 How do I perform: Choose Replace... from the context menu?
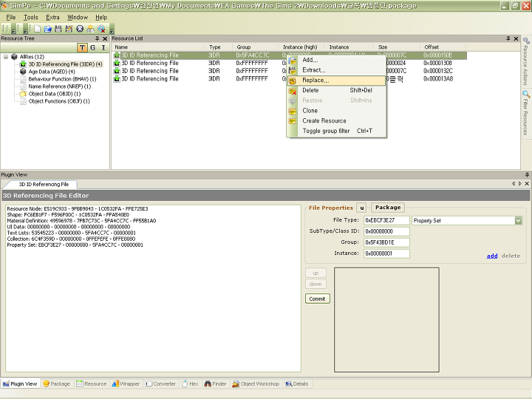pos(315,80)
